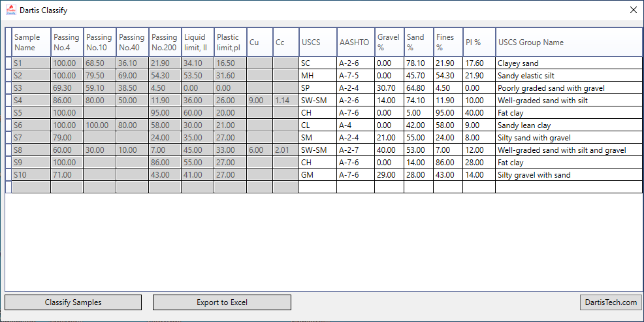The width and height of the screenshot is (644, 322).
Task: Click the S3 Passing No.4 value 69.30
Action: pyautogui.click(x=67, y=88)
